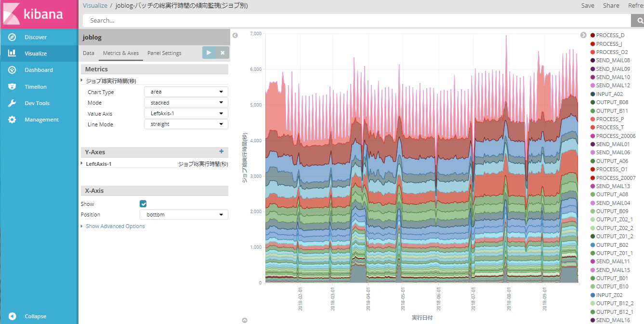644x324 pixels.
Task: Click the INPUT_A02 legend color dot
Action: [593, 94]
